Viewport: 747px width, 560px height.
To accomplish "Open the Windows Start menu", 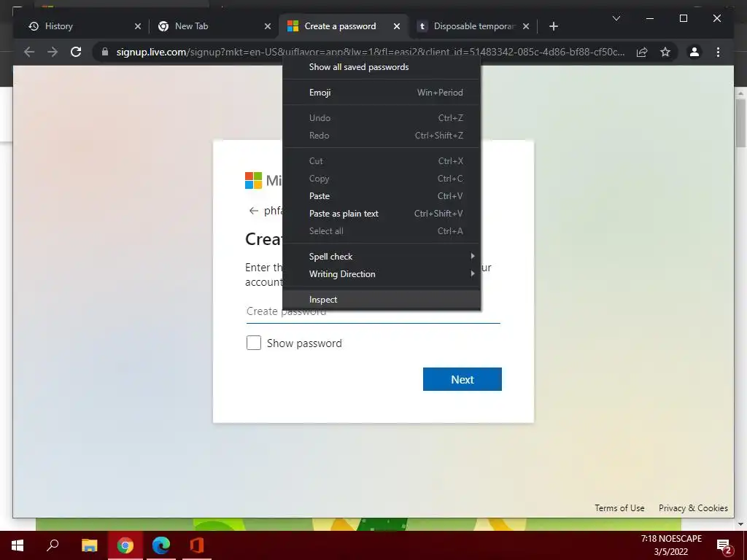I will [18, 545].
